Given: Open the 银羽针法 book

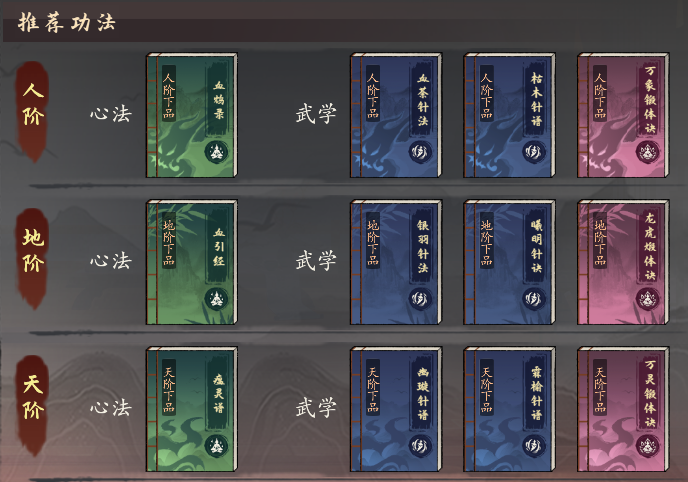Looking at the screenshot, I should (396, 262).
